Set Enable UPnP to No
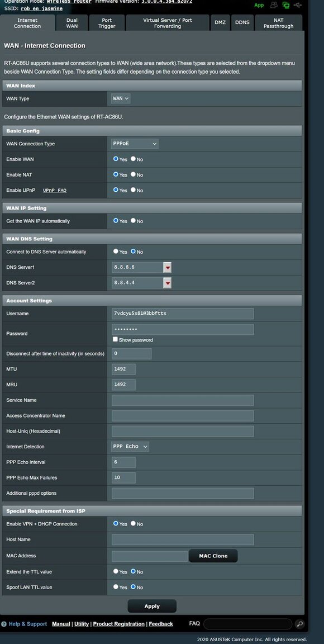324x644 pixels. click(x=133, y=190)
